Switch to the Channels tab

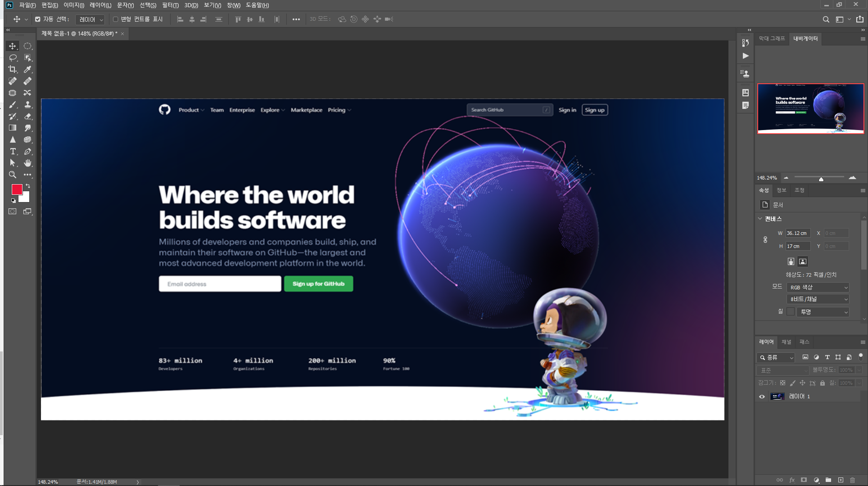[786, 342]
